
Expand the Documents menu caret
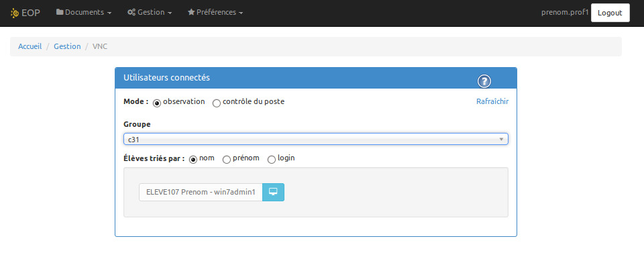point(109,13)
